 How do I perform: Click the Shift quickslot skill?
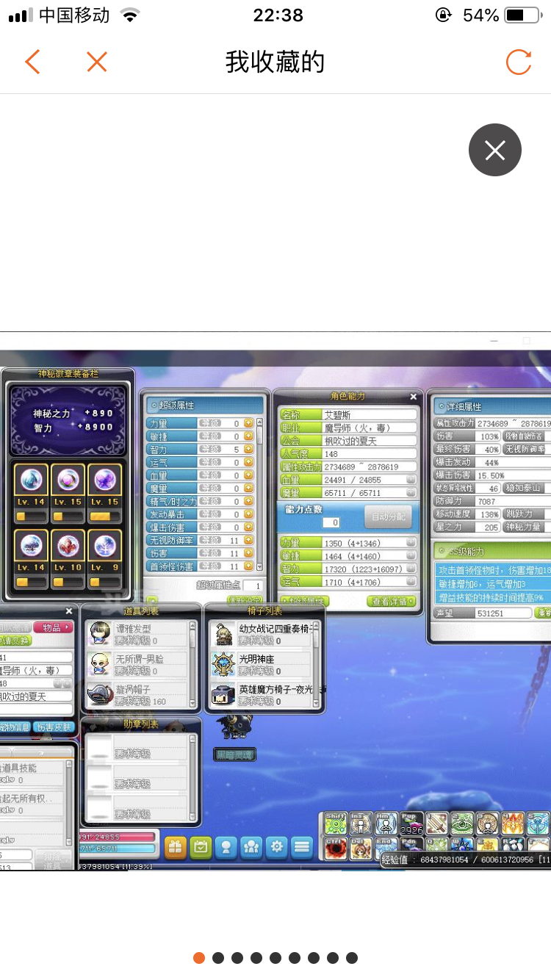pyautogui.click(x=336, y=823)
